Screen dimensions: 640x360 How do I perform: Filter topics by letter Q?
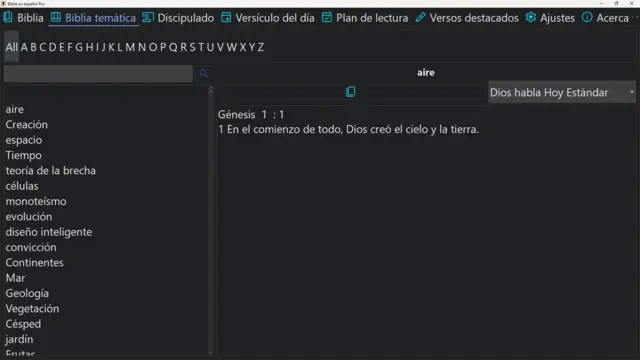[x=173, y=47]
